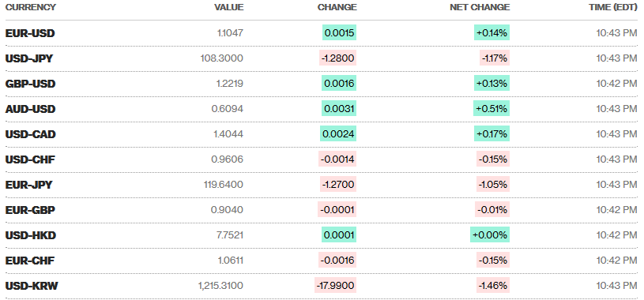The height and width of the screenshot is (300, 644).
Task: Click the EUR-GBP time 10:42 PM
Action: point(616,210)
